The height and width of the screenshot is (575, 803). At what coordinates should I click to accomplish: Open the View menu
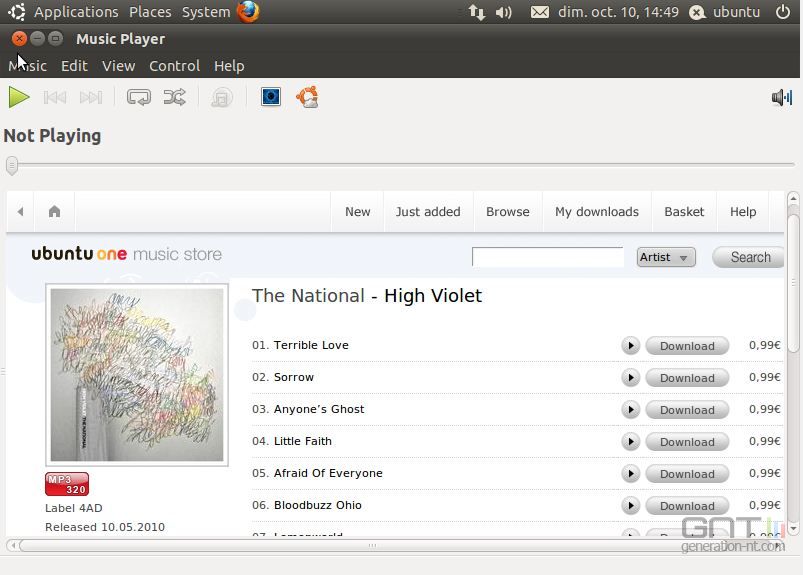(118, 66)
